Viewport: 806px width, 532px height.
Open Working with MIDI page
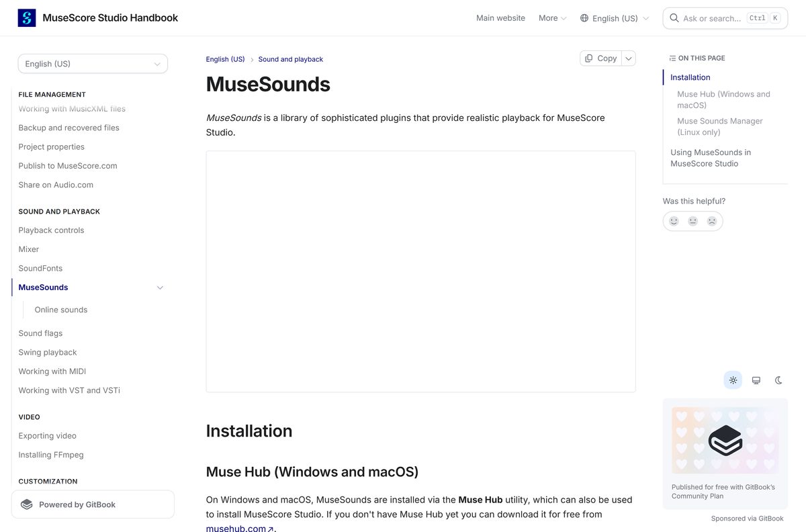tap(52, 371)
